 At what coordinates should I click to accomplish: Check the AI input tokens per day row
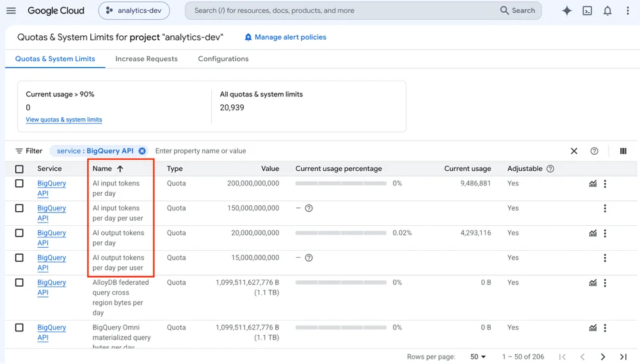pos(19,184)
